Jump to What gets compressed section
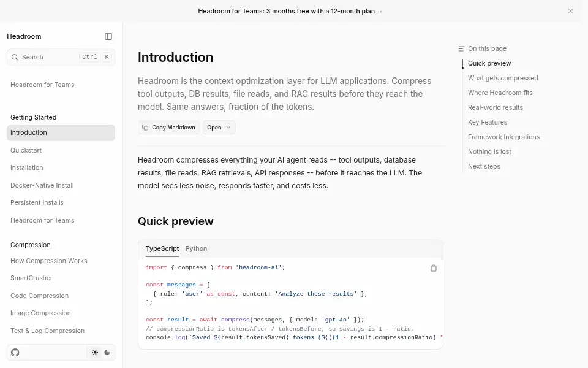 (x=503, y=78)
